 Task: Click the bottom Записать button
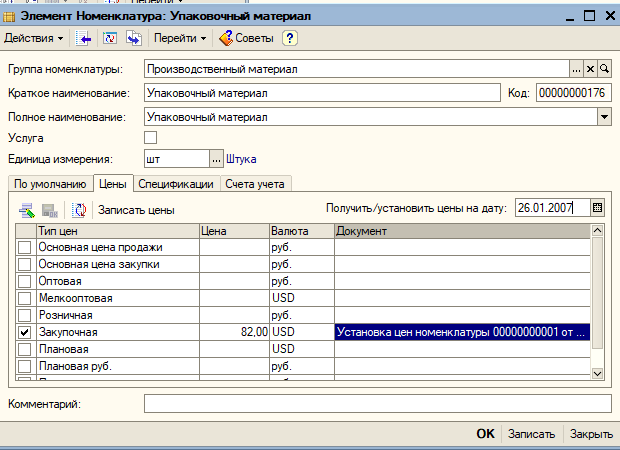pos(531,434)
